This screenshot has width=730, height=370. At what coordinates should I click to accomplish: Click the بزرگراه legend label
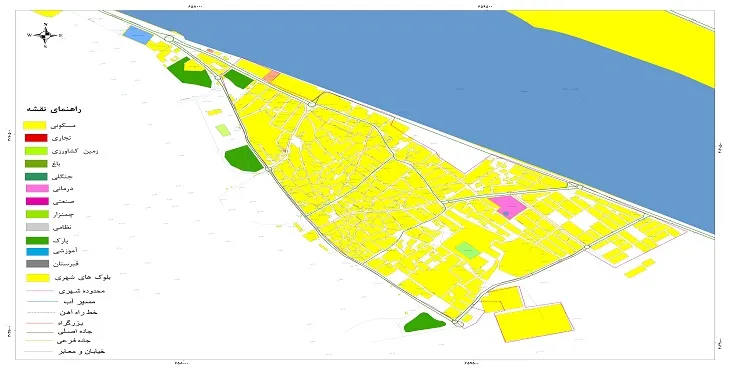tap(71, 323)
